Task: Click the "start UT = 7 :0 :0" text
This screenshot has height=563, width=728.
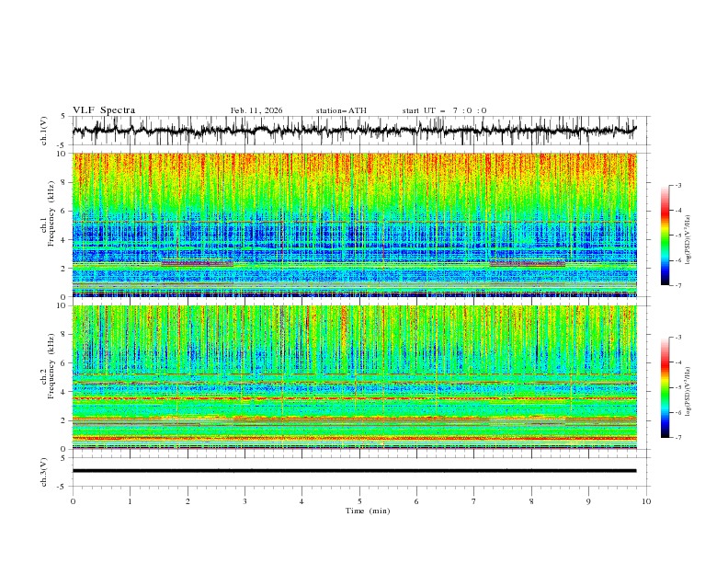Action: click(x=444, y=110)
